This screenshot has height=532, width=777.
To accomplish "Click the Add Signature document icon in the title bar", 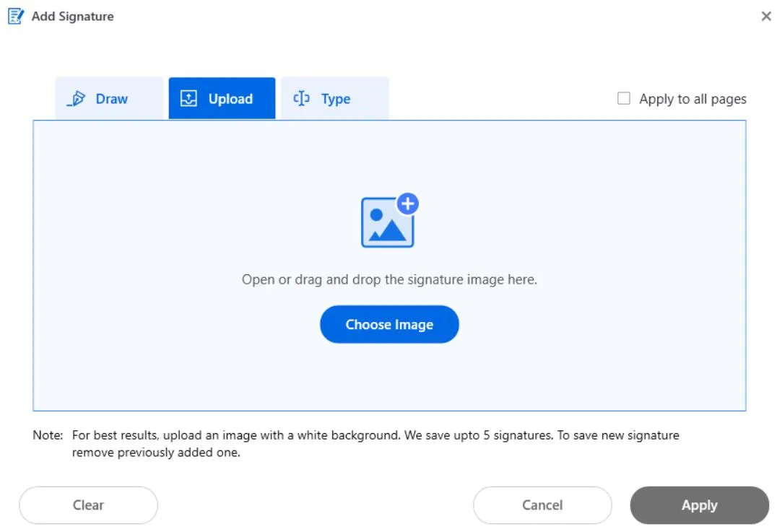I will tap(16, 16).
